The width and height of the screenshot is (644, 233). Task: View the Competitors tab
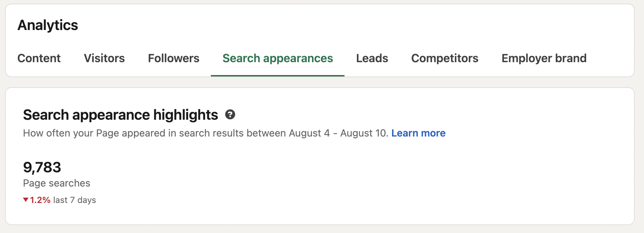(x=445, y=58)
